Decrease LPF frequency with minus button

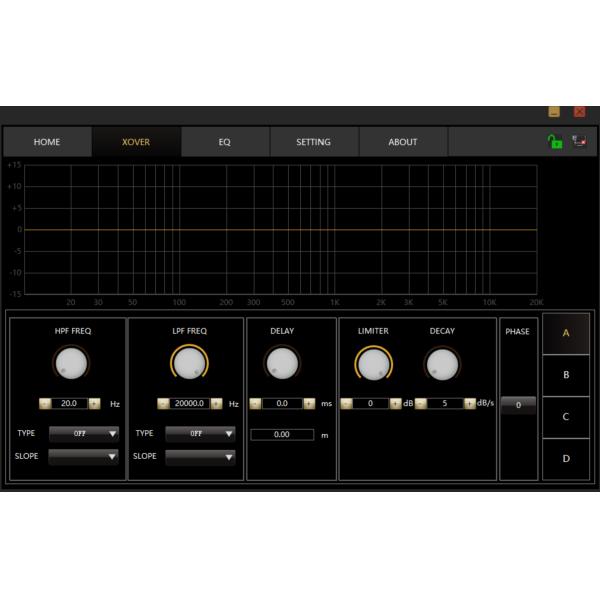[162, 404]
